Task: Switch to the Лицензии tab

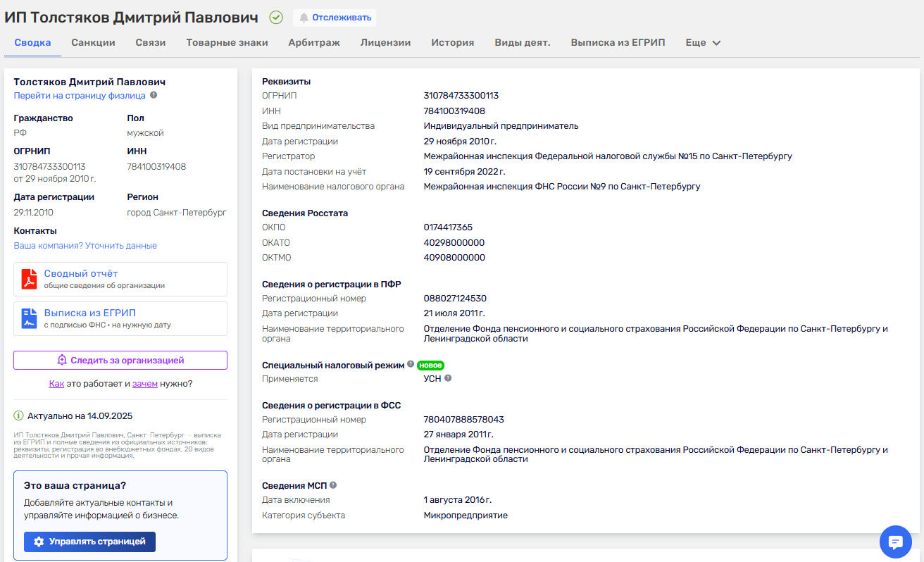Action: point(385,42)
